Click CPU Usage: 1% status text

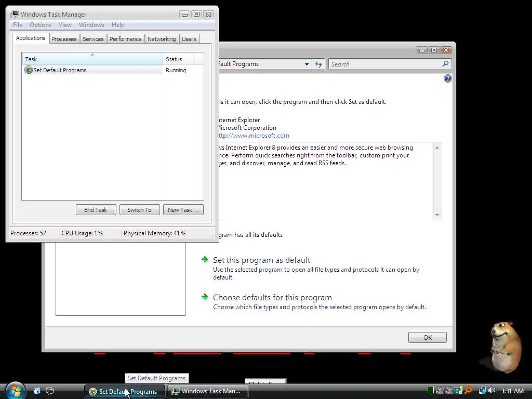[x=82, y=233]
